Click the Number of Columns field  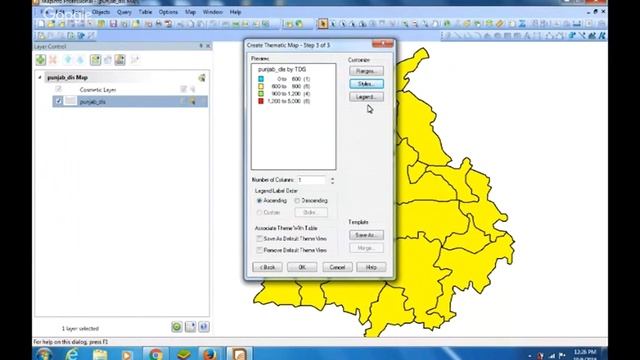pyautogui.click(x=311, y=180)
